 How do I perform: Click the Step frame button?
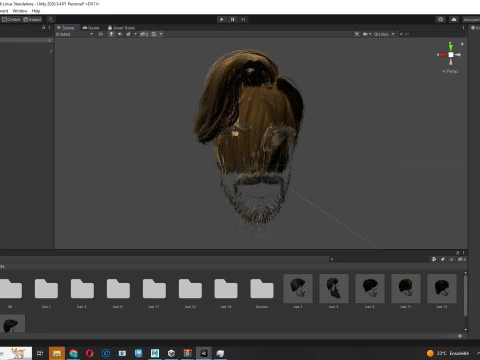click(x=243, y=19)
